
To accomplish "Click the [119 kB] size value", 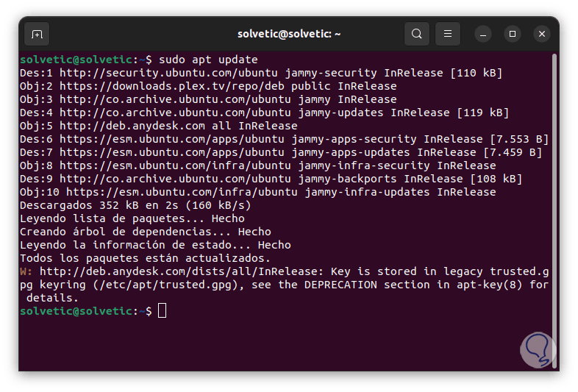I will [x=483, y=113].
